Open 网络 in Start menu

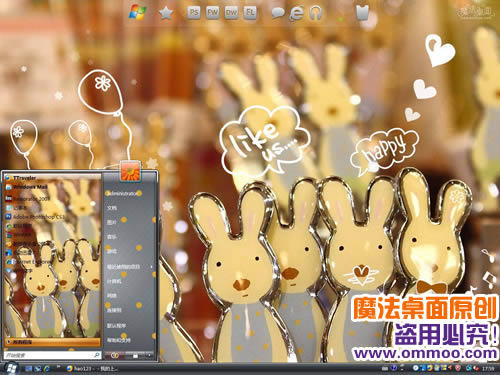pos(112,296)
